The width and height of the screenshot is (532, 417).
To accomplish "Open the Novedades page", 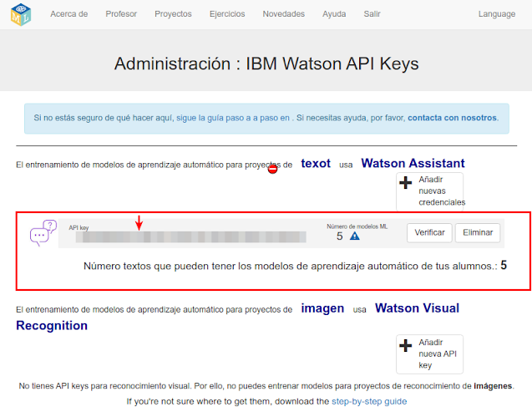I will coord(284,14).
